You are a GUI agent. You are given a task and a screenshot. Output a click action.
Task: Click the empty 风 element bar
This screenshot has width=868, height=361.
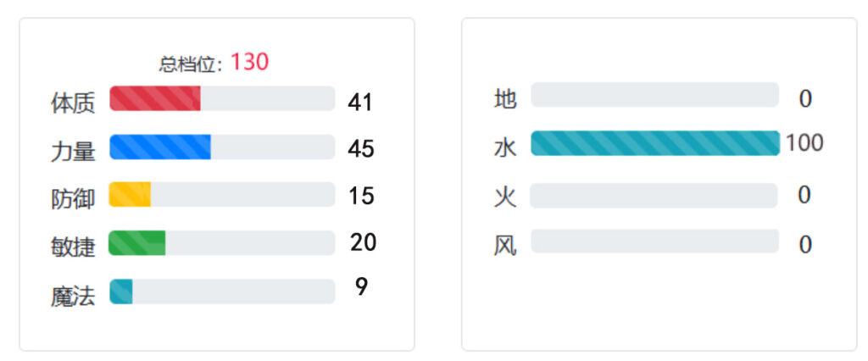coord(655,242)
